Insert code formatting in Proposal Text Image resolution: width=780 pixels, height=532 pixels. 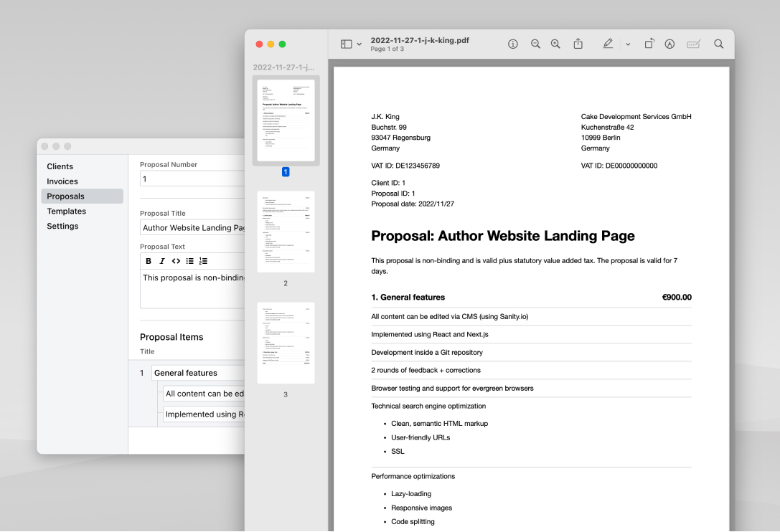(176, 261)
